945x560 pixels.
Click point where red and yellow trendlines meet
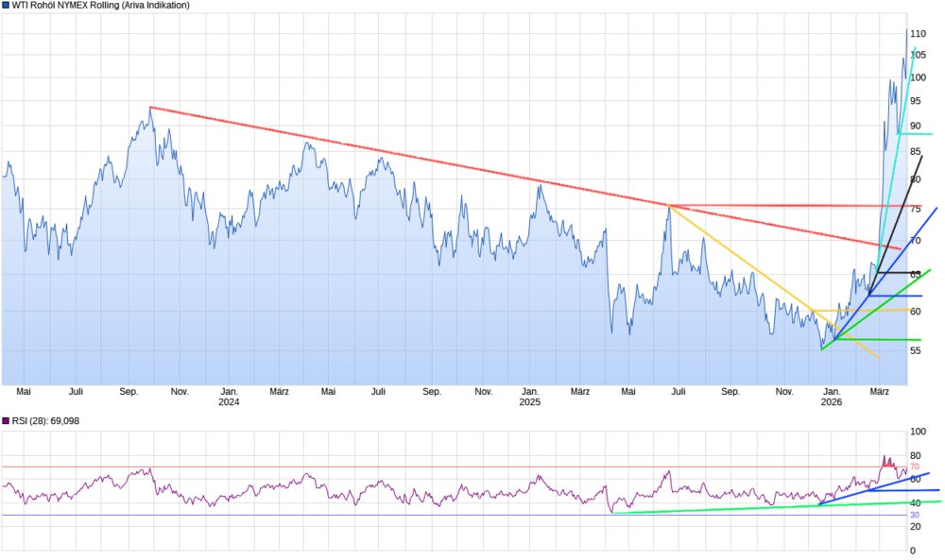[x=669, y=206]
